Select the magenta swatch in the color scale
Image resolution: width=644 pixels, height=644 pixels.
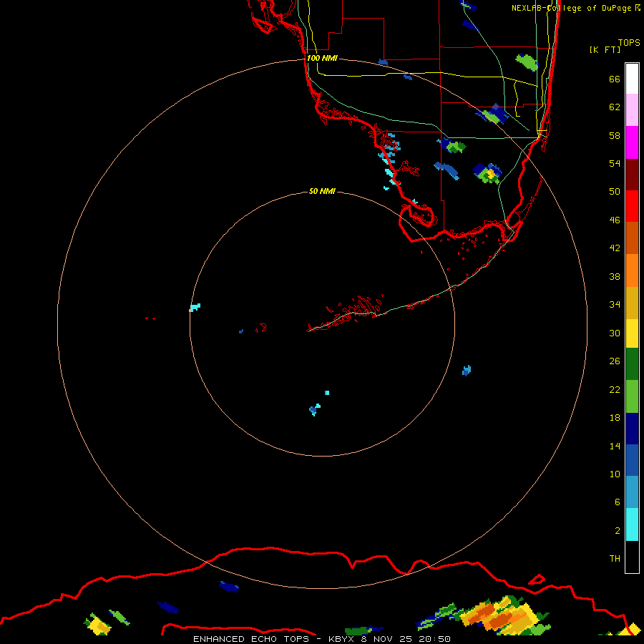tap(632, 142)
